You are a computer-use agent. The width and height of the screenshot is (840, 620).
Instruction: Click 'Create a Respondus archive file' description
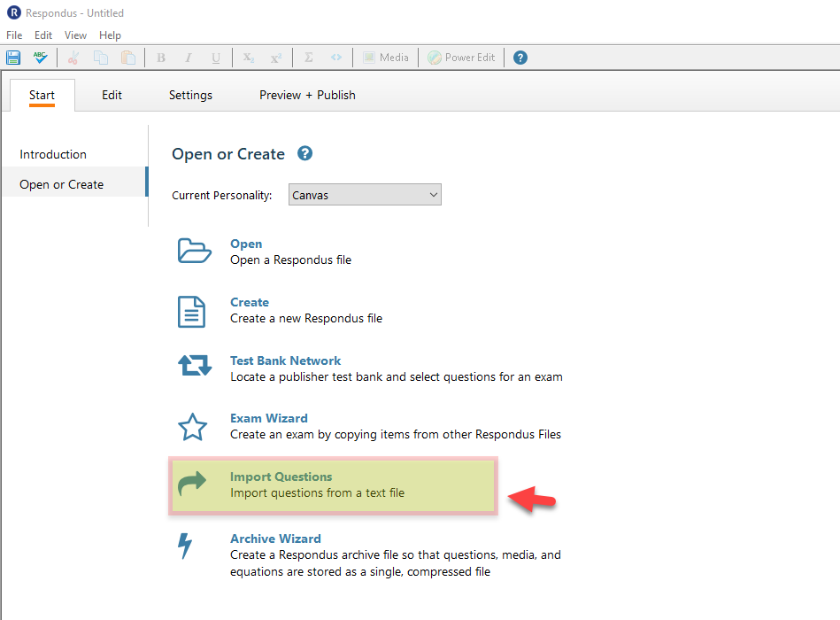396,562
